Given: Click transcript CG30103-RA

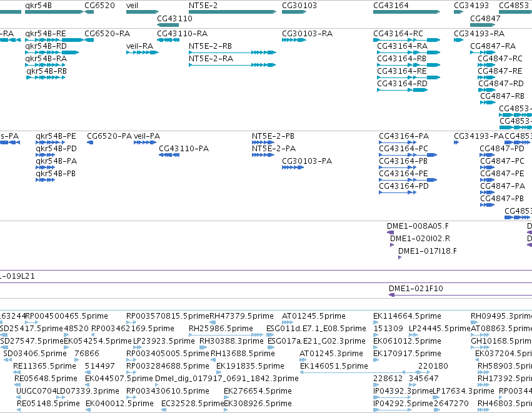Looking at the screenshot, I should pyautogui.click(x=307, y=34).
